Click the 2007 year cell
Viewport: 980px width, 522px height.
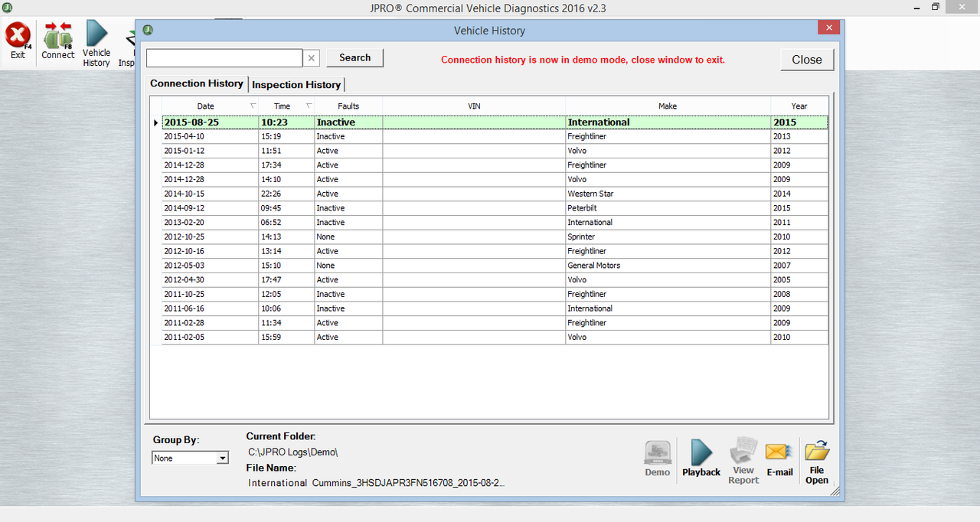pyautogui.click(x=799, y=266)
